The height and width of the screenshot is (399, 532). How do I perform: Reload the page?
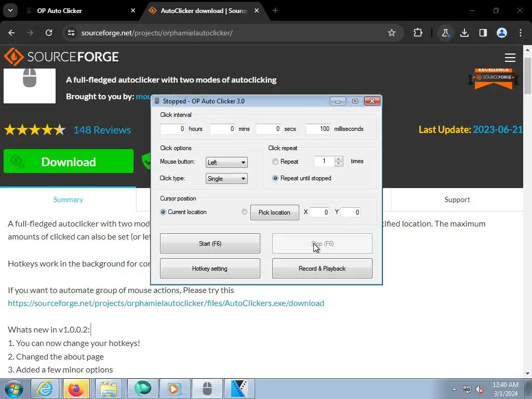(49, 33)
